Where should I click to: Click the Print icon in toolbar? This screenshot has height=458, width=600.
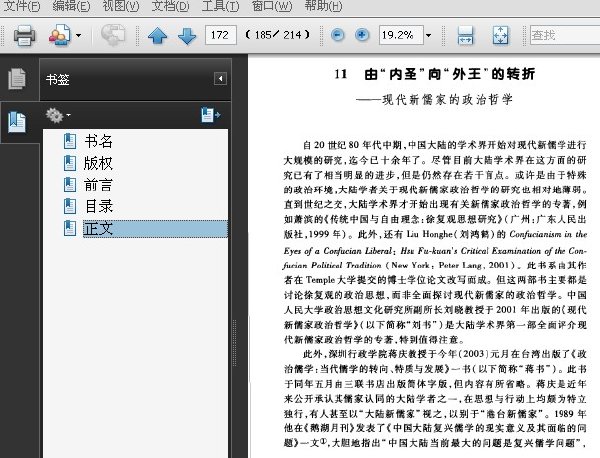point(24,36)
